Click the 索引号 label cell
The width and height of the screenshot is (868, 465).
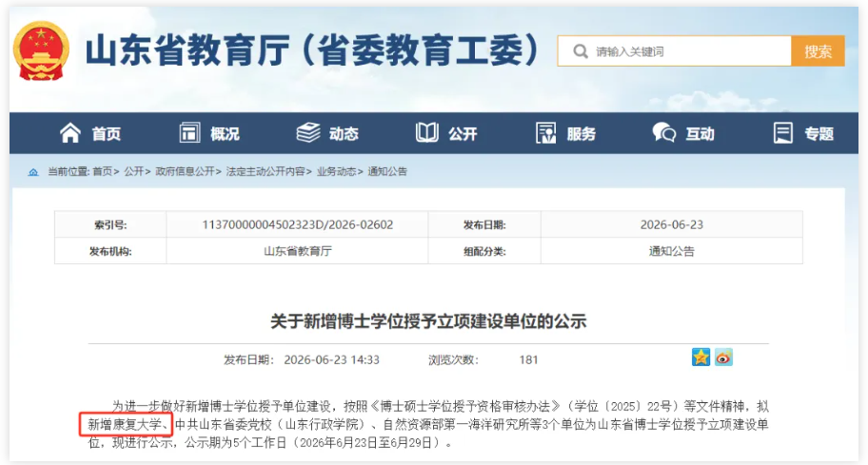pos(110,225)
